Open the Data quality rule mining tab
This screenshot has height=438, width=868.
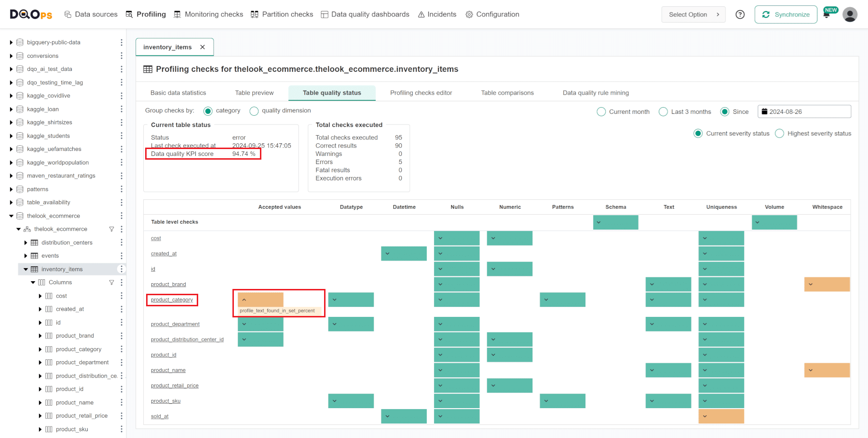tap(596, 93)
